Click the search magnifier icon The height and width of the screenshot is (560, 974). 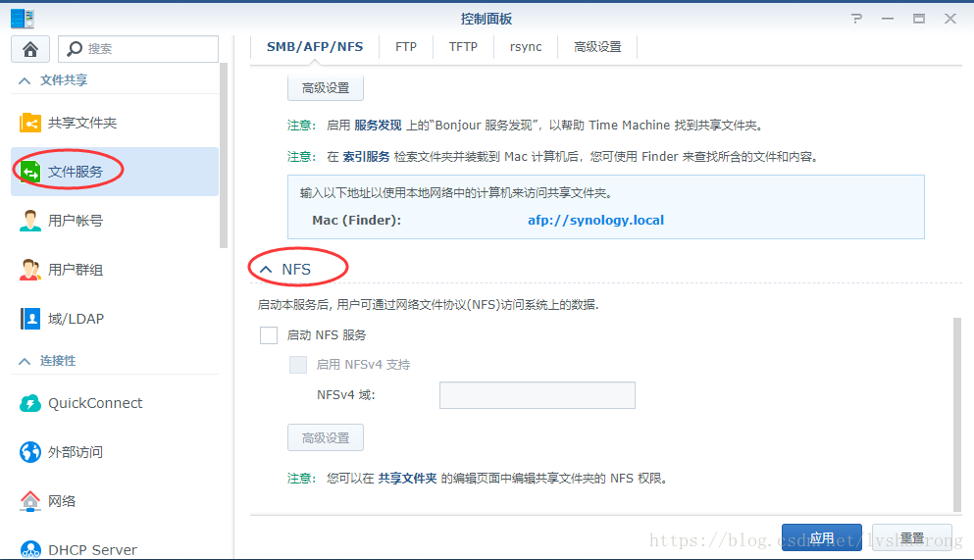click(75, 48)
